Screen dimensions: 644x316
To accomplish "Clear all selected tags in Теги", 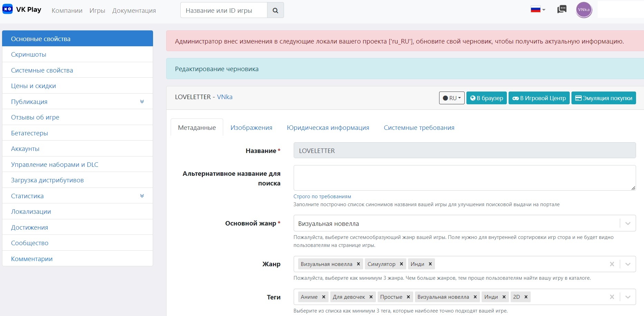I will point(612,297).
